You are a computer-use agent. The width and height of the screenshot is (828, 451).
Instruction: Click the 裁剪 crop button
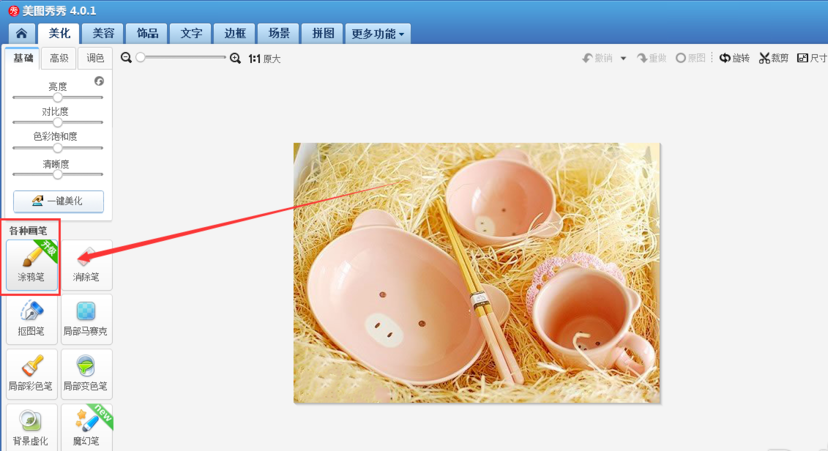click(774, 58)
